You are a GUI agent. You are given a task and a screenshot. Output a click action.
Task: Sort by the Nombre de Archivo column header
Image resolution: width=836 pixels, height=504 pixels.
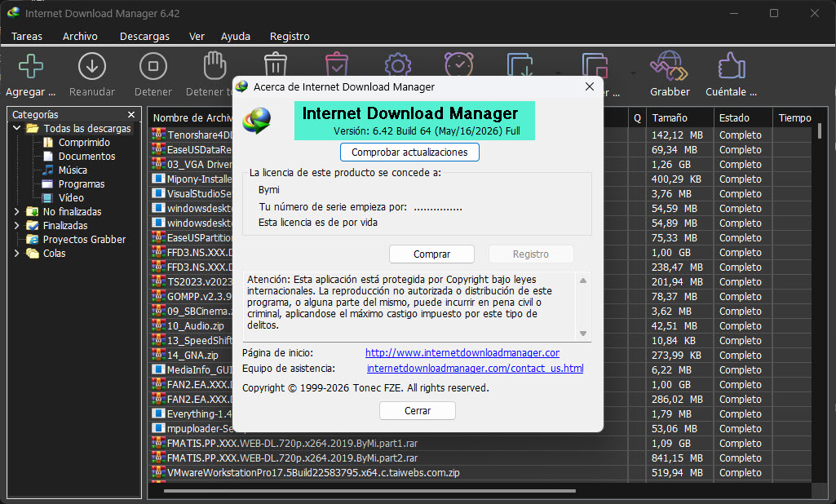[192, 118]
